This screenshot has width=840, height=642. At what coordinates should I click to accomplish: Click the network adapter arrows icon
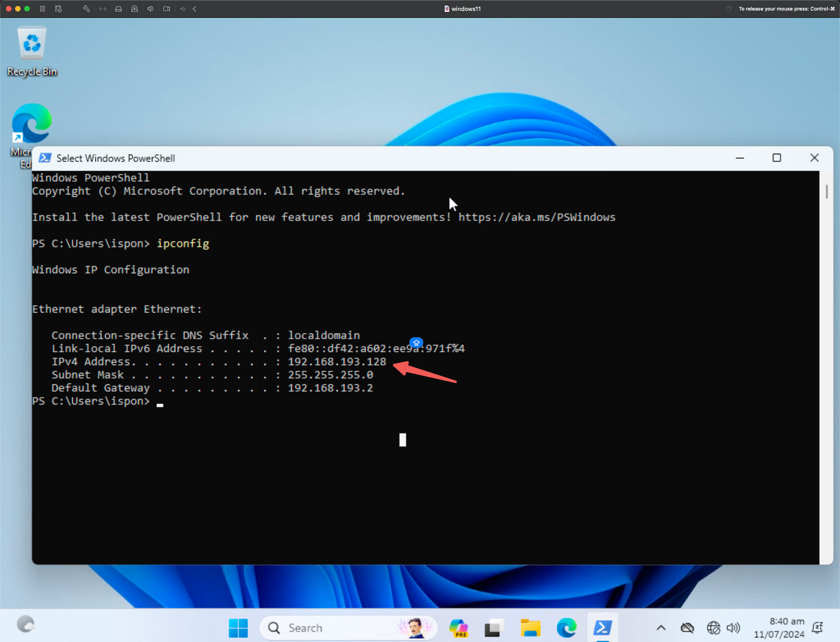pos(102,9)
